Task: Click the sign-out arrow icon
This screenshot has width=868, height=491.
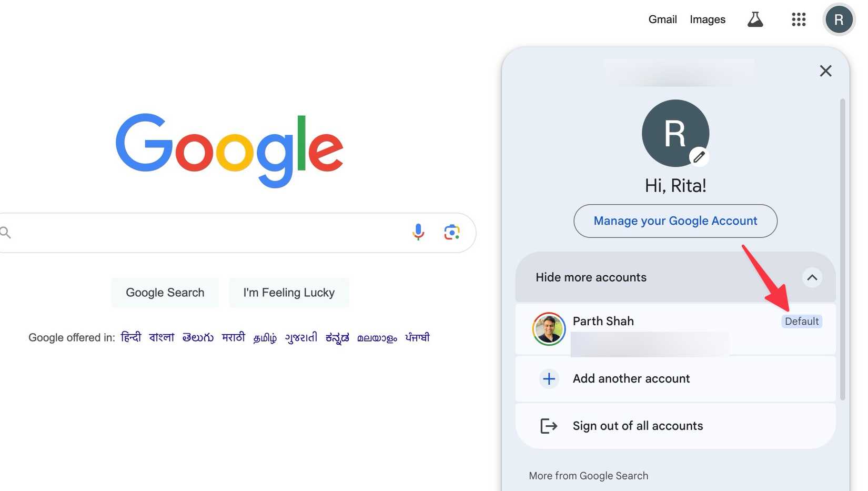Action: (549, 425)
